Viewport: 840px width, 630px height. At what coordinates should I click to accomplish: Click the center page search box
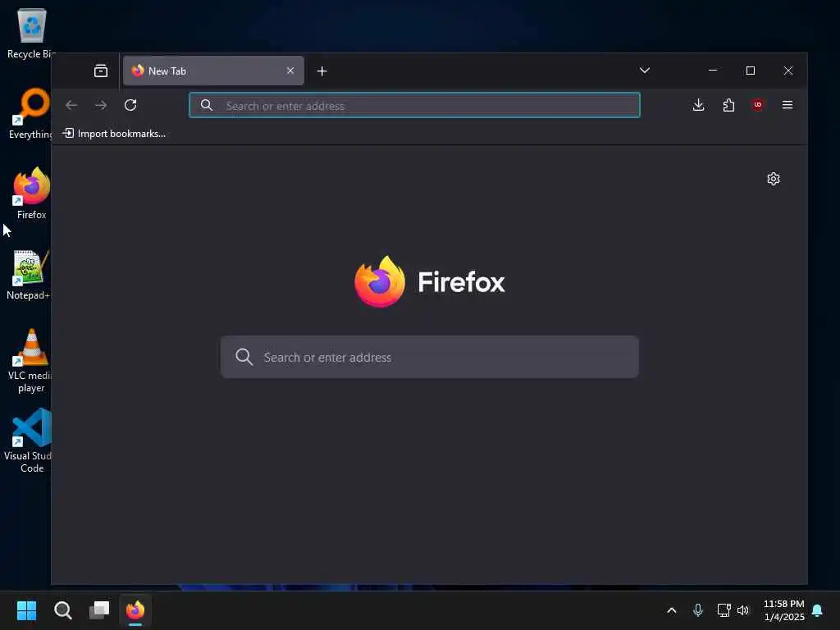(x=430, y=358)
